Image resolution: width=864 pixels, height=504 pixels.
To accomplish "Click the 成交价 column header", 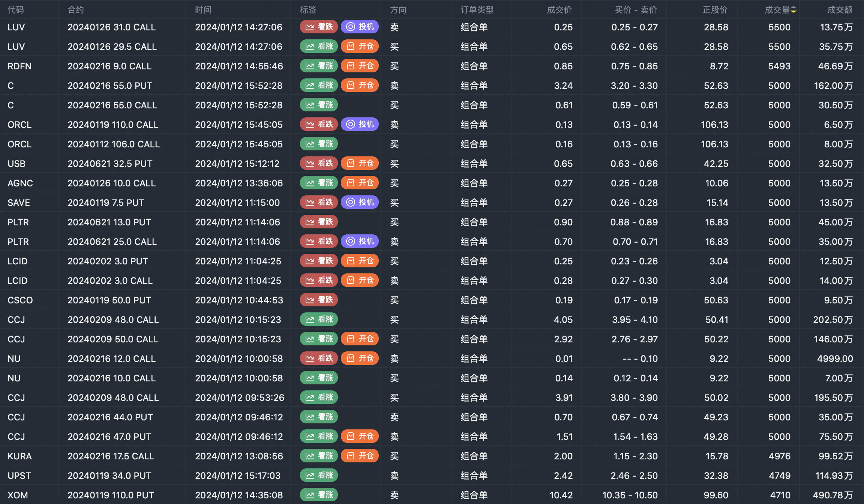I will tap(559, 10).
